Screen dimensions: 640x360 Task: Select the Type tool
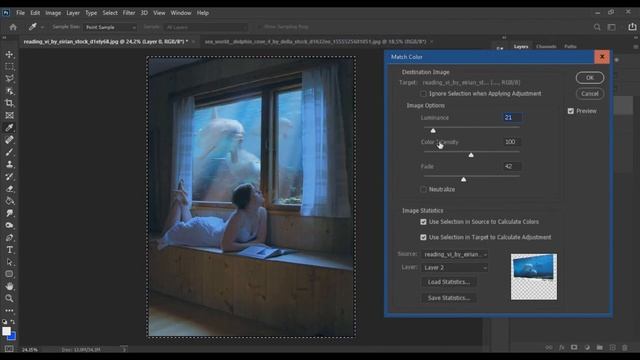pyautogui.click(x=9, y=250)
